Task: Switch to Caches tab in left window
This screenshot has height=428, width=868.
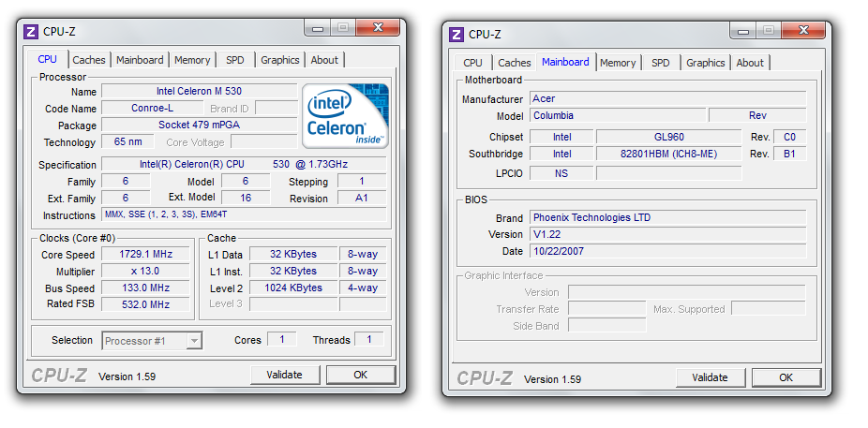Action: (88, 60)
